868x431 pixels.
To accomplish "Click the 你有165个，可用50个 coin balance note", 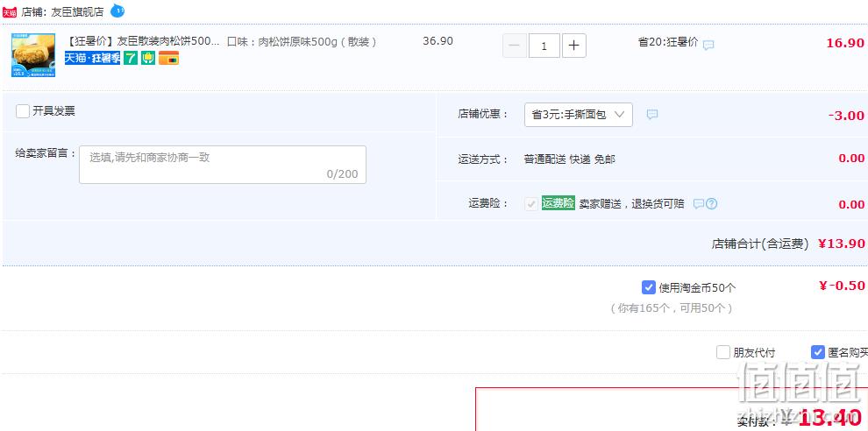I will tap(672, 308).
